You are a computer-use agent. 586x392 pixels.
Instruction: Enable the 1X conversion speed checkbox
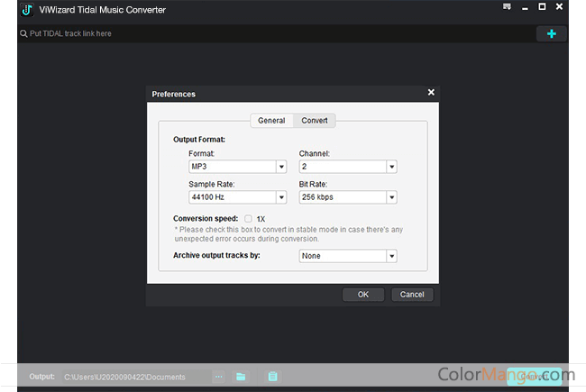coord(248,219)
